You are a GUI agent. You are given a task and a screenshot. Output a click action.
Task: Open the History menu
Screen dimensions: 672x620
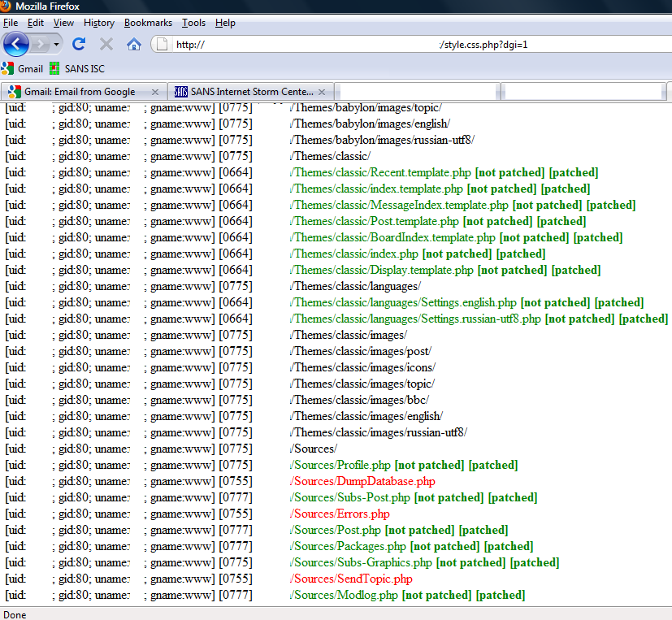[99, 23]
